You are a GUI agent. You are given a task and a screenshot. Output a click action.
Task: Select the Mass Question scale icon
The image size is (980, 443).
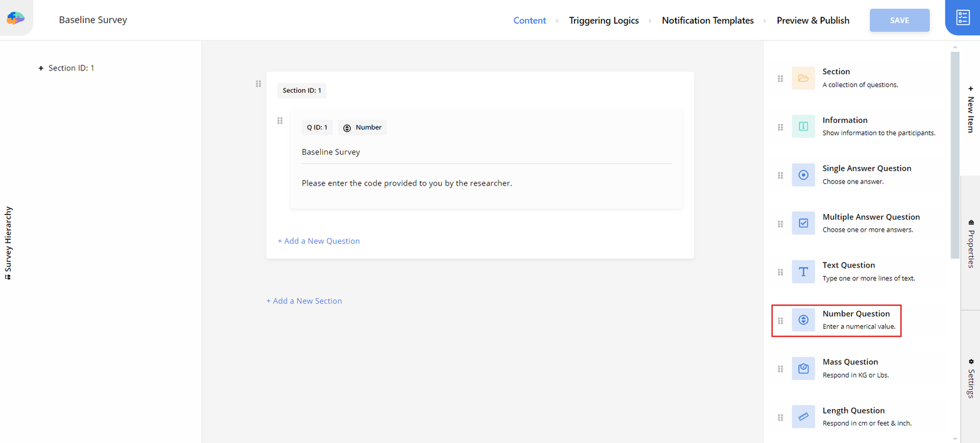point(803,368)
